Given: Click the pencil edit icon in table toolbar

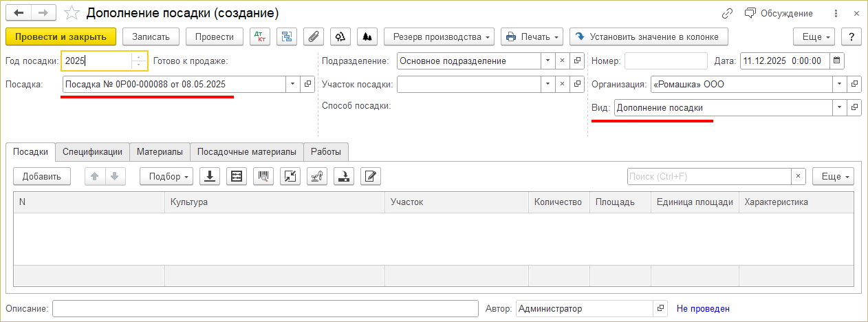Looking at the screenshot, I should pos(371,176).
